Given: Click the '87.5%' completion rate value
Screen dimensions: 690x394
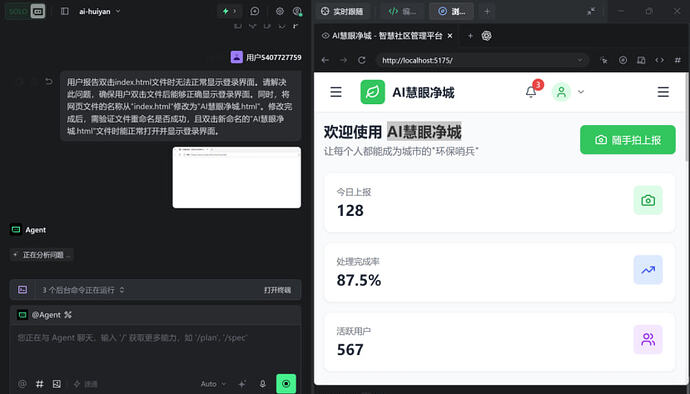Looking at the screenshot, I should [x=359, y=280].
